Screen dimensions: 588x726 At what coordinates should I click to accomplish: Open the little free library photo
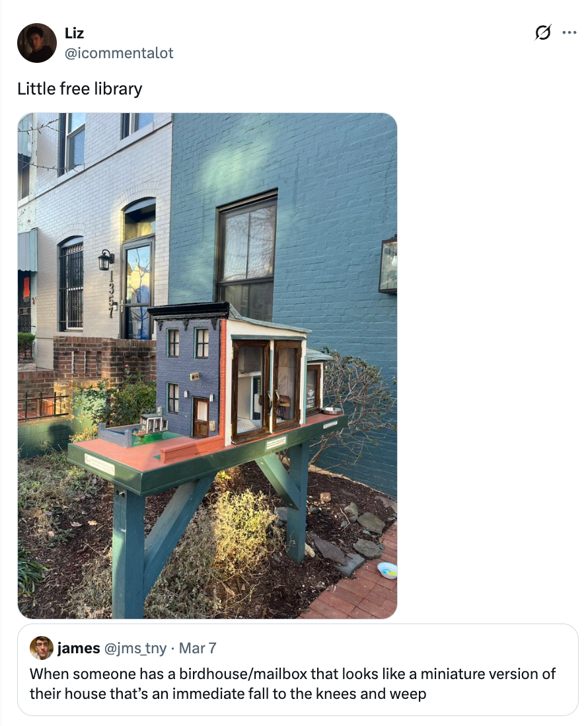click(x=207, y=366)
